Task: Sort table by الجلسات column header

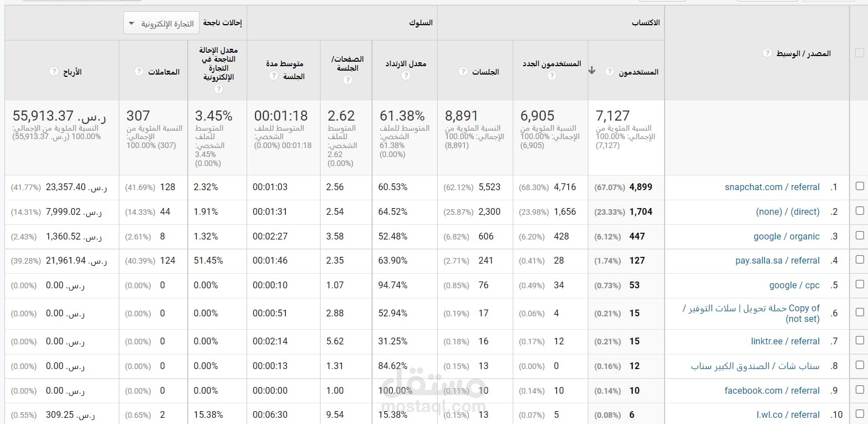Action: point(485,72)
